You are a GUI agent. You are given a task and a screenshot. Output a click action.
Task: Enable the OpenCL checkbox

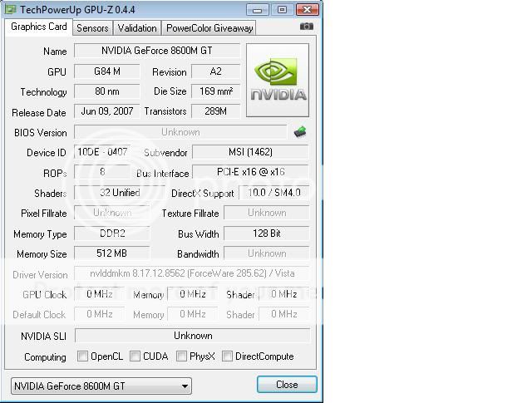[83, 356]
